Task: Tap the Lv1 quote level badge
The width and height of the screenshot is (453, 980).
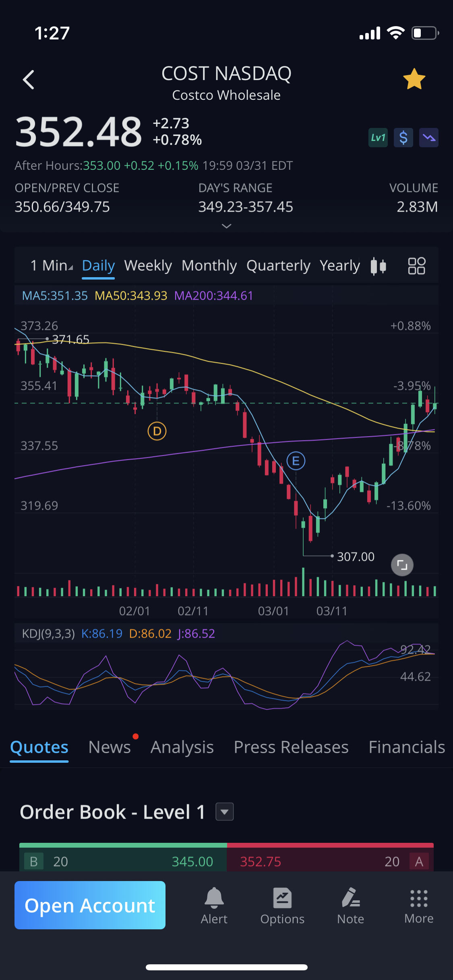Action: pos(378,138)
